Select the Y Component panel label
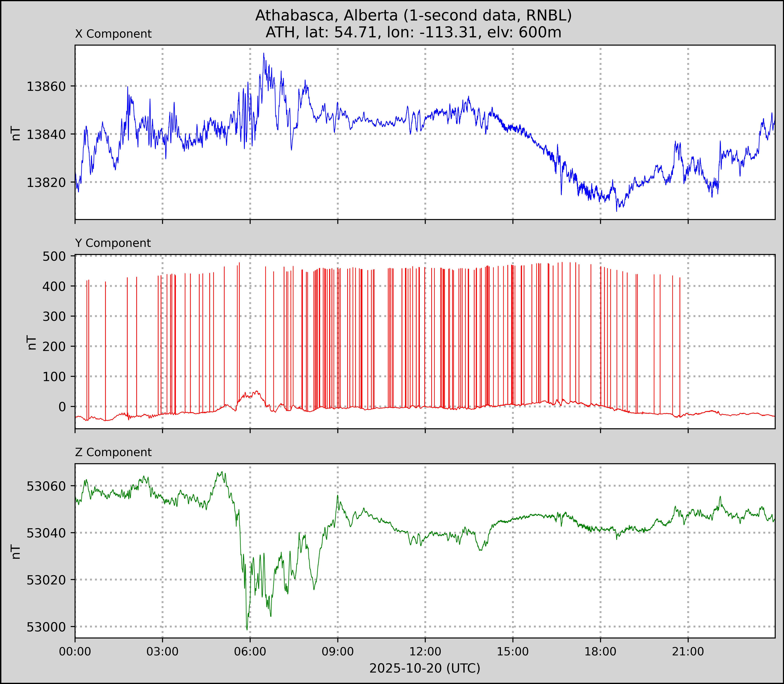This screenshot has width=784, height=684. [113, 243]
